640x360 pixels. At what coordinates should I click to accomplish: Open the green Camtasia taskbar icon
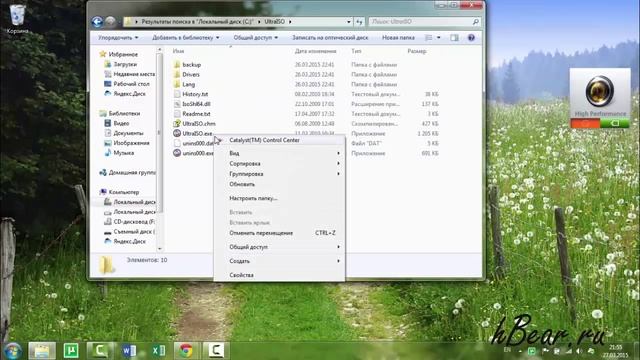click(x=100, y=351)
